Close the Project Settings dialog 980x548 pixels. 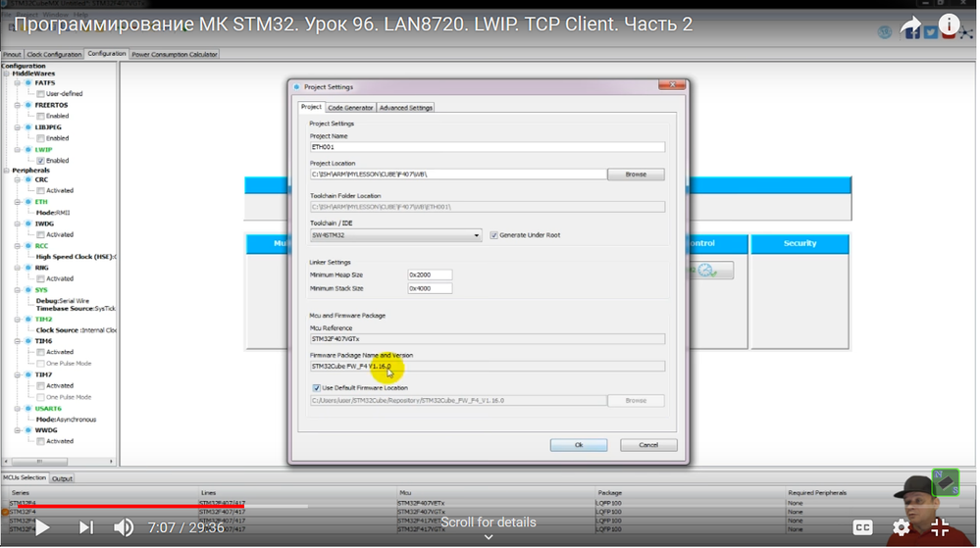[672, 85]
